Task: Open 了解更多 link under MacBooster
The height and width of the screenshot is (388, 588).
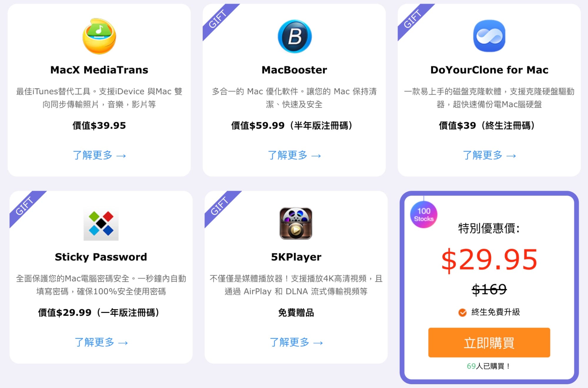Action: [294, 155]
